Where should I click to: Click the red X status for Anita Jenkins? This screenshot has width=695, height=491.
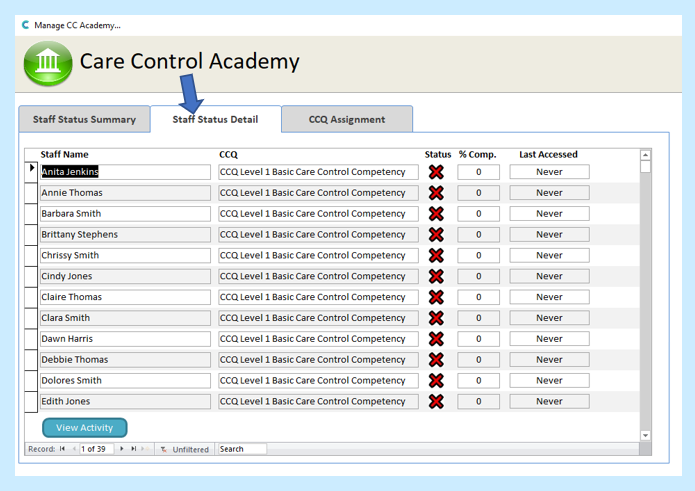(436, 172)
